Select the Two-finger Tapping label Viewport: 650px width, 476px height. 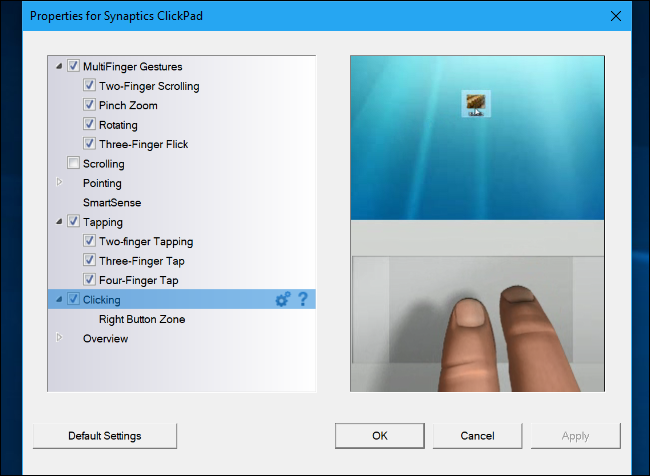pos(146,241)
